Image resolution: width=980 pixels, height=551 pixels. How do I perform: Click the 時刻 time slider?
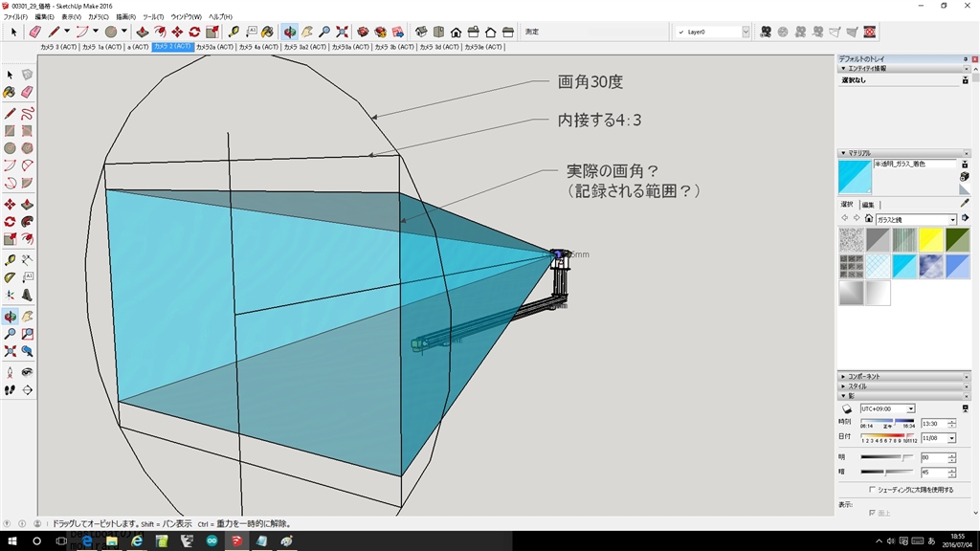(887, 421)
